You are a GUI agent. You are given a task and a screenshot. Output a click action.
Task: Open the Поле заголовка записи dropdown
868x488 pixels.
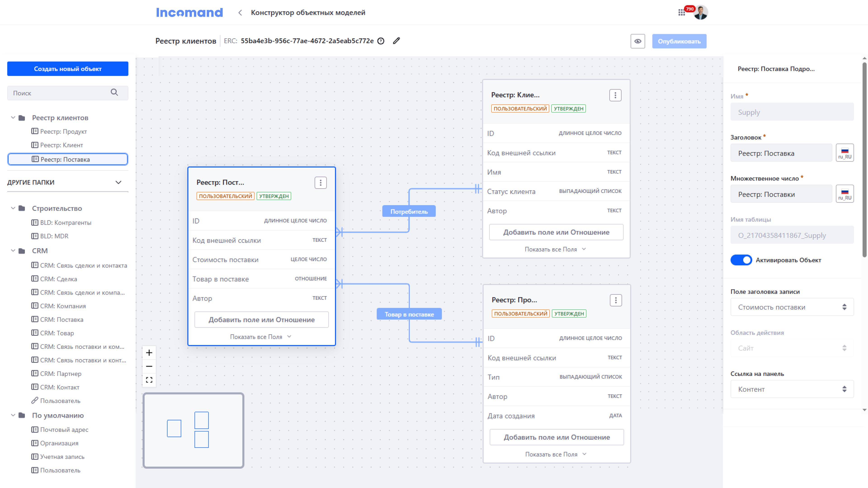pos(792,307)
